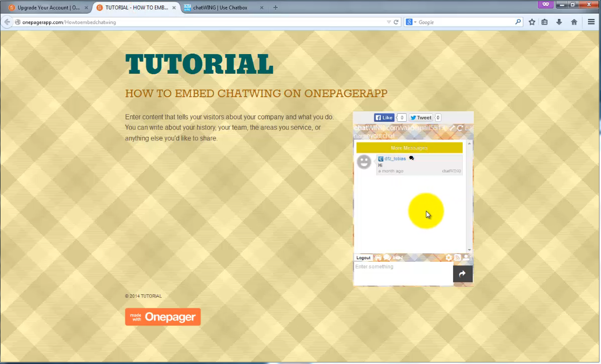Open a new browser tab
The height and width of the screenshot is (364, 601).
pyautogui.click(x=275, y=8)
